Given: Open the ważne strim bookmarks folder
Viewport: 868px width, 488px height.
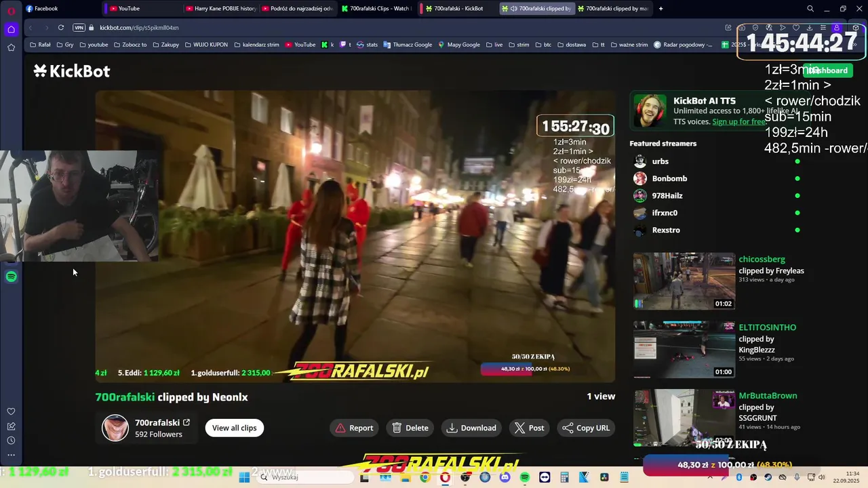Looking at the screenshot, I should [x=629, y=45].
